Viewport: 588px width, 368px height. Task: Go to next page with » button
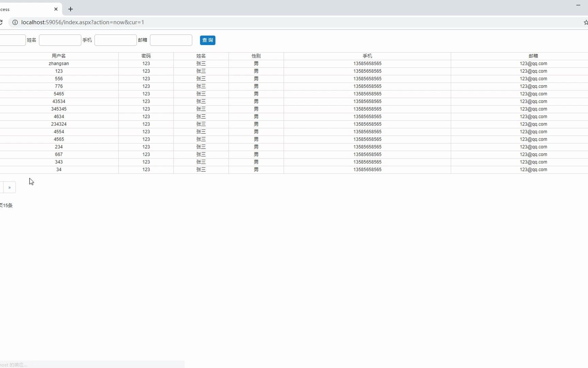point(10,187)
